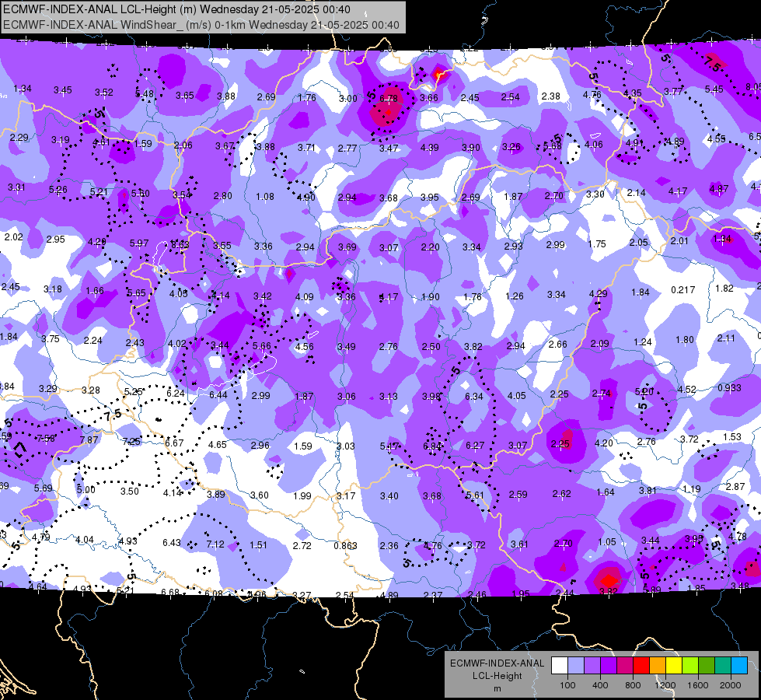Click the wind shear value 1.53
This screenshot has height=700, width=761.
coord(732,436)
